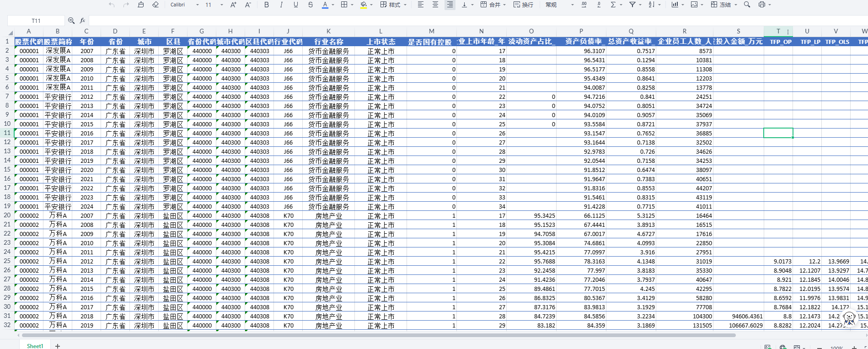868x349 pixels.
Task: Open the column T header options menu
Action: pos(788,32)
